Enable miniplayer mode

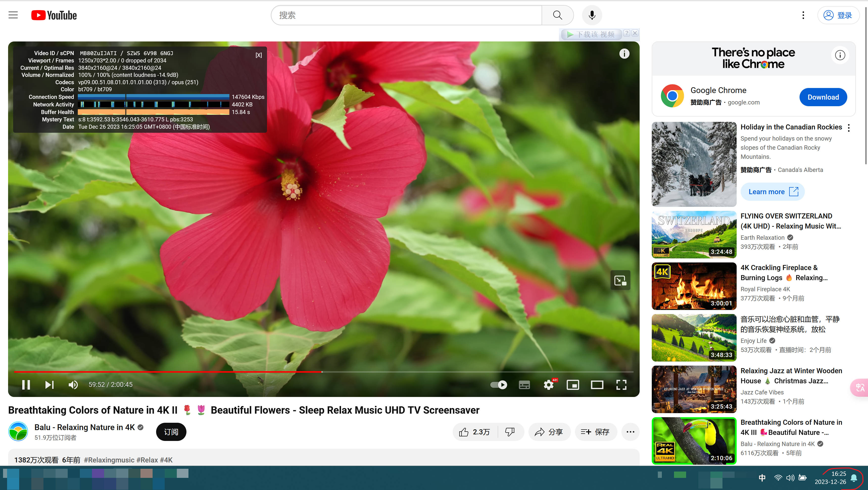[x=573, y=385]
